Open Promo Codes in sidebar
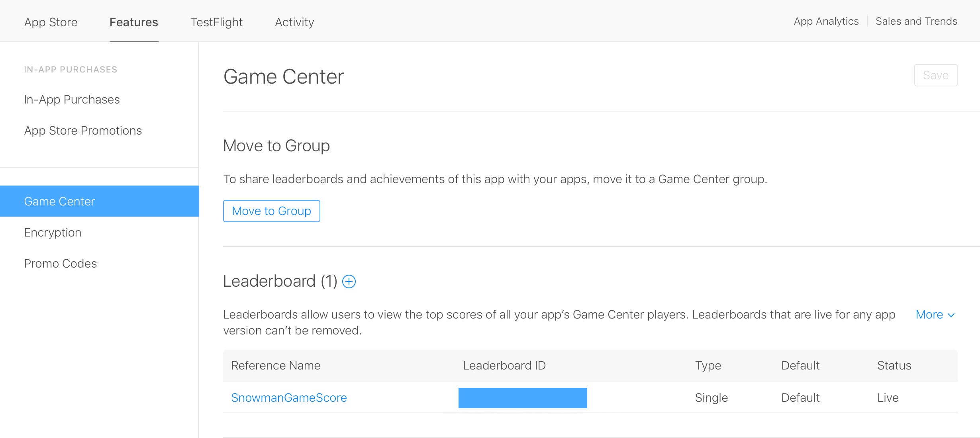The width and height of the screenshot is (980, 438). (60, 264)
